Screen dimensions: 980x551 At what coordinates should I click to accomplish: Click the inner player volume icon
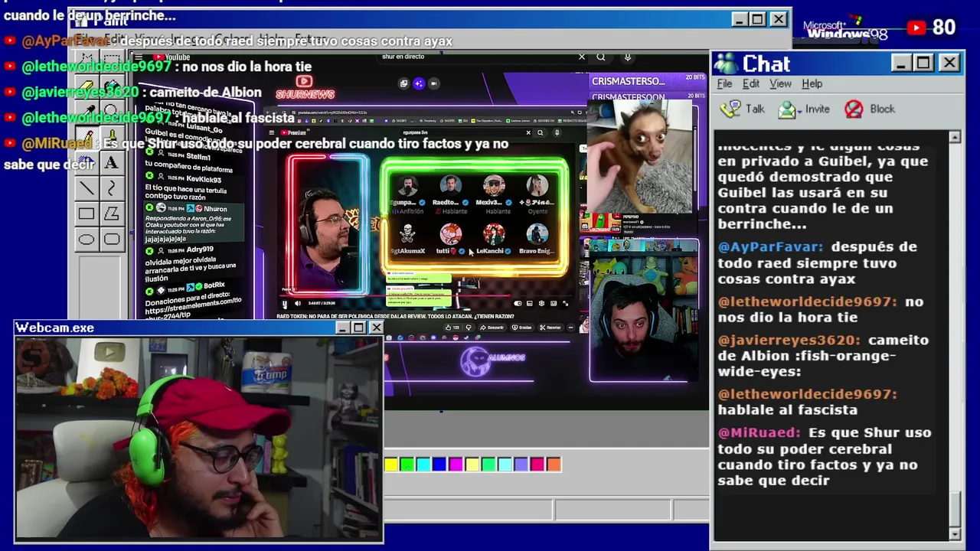pos(298,303)
